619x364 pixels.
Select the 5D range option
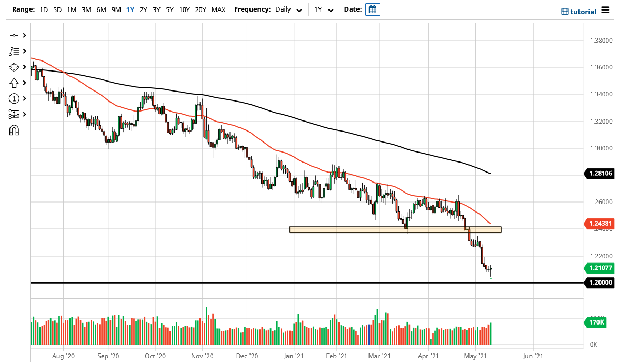coord(56,9)
